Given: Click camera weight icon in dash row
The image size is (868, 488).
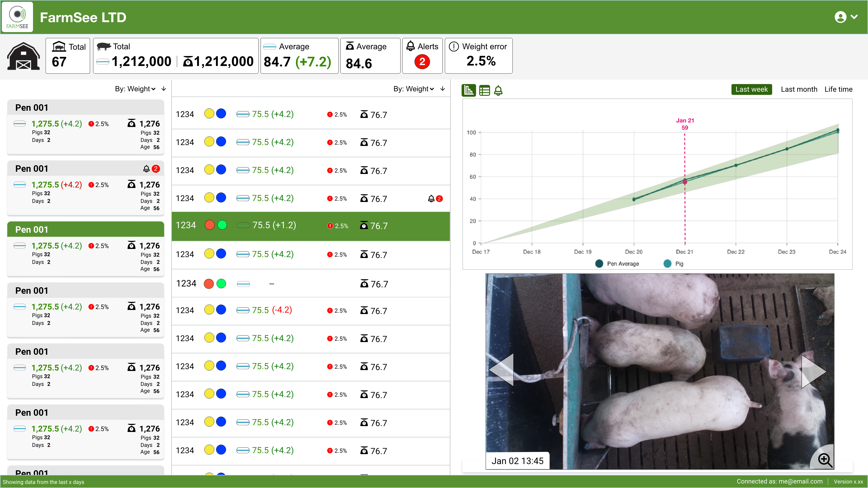Looking at the screenshot, I should tap(243, 284).
